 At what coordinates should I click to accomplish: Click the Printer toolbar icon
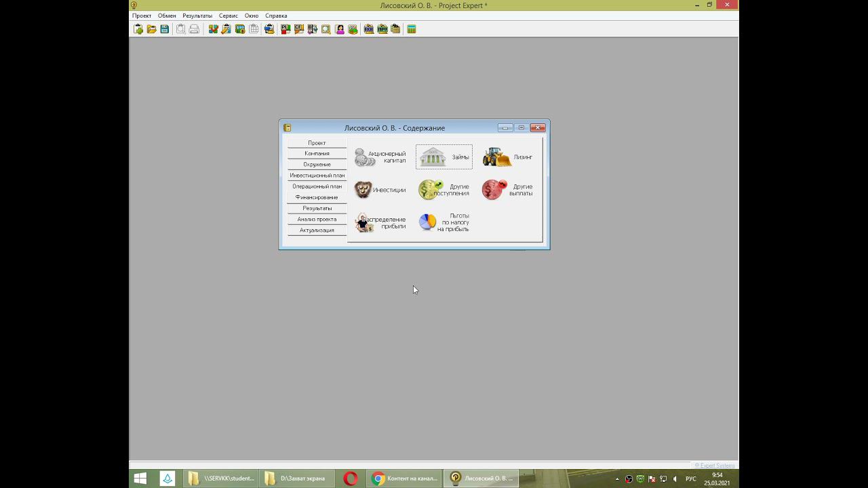tap(194, 29)
